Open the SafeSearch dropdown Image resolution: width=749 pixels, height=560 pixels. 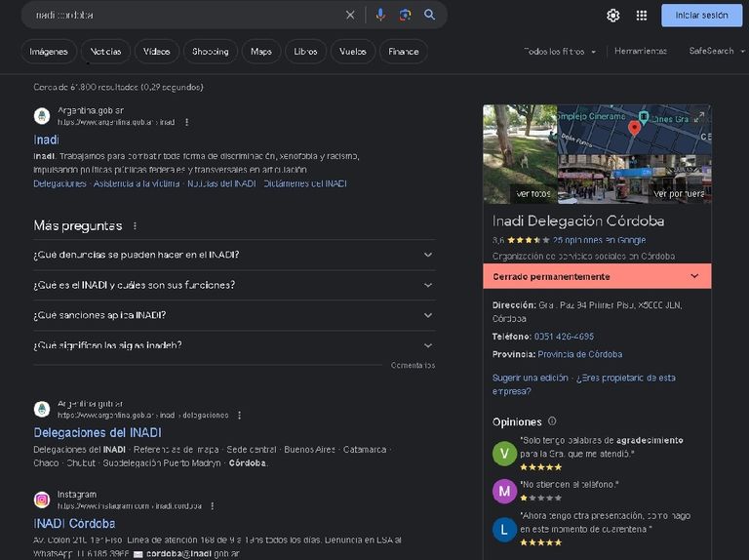pos(717,51)
